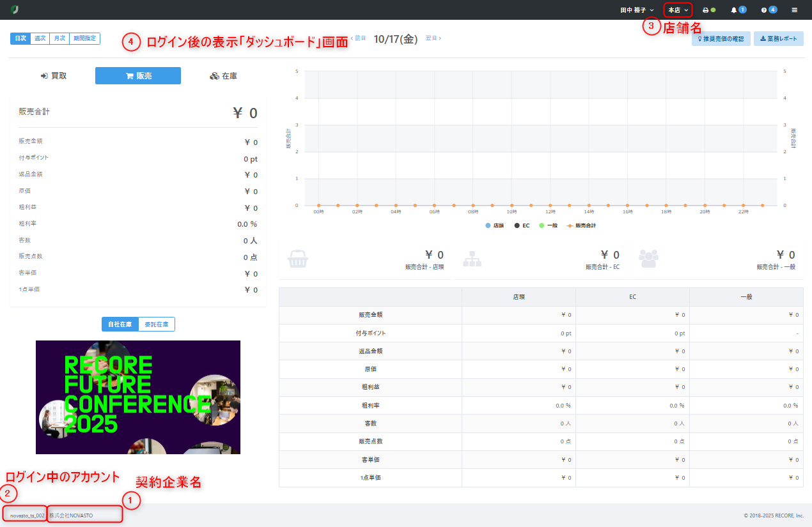Select the 期間指定 custom period toggle
This screenshot has height=527, width=812.
click(x=84, y=38)
